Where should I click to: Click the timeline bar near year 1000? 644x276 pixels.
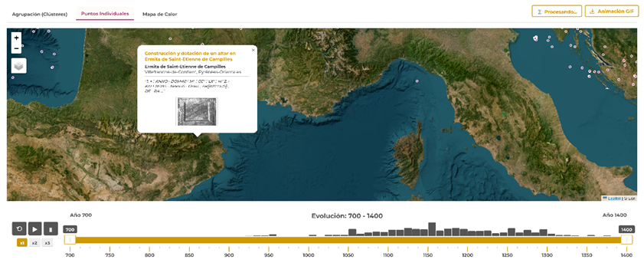tap(309, 240)
